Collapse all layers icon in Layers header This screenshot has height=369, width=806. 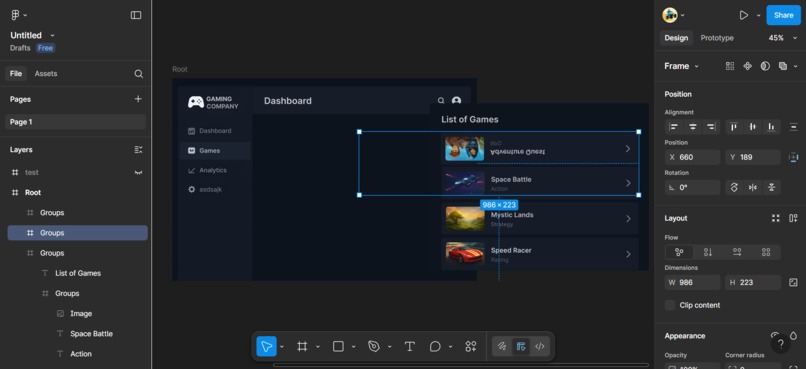(x=138, y=150)
